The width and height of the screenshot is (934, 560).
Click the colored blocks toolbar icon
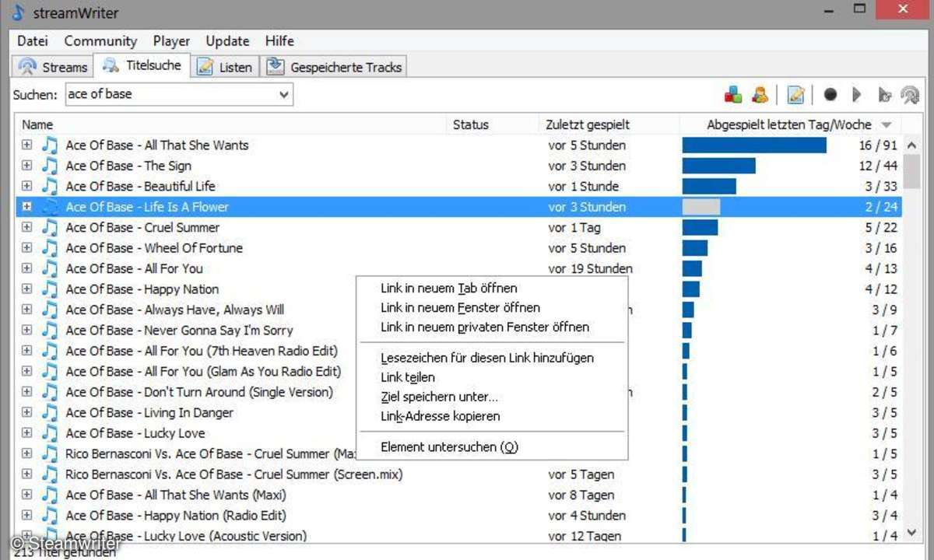coord(733,95)
